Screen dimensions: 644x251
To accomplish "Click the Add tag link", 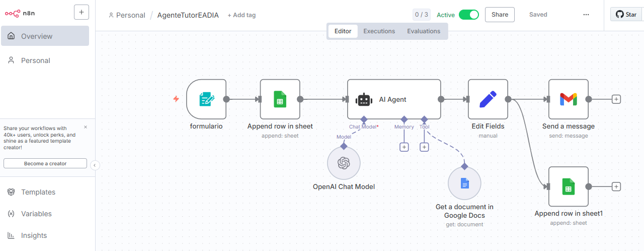I will tap(242, 15).
